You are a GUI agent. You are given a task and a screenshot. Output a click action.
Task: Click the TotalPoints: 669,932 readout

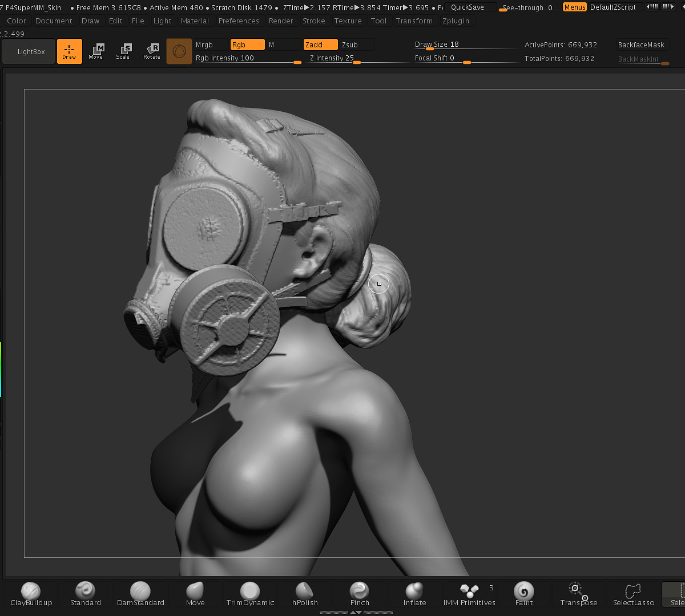tap(559, 58)
